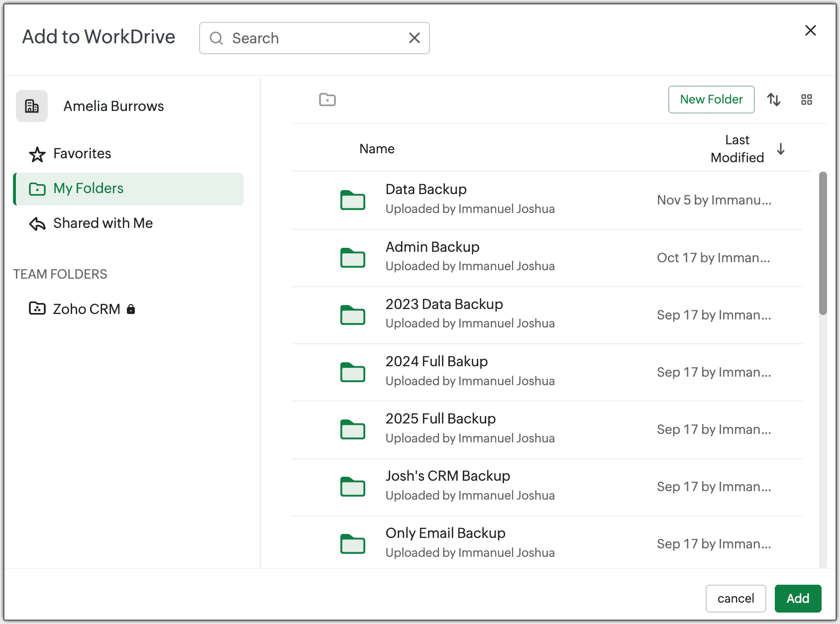Click the sort order arrows icon

pyautogui.click(x=774, y=100)
